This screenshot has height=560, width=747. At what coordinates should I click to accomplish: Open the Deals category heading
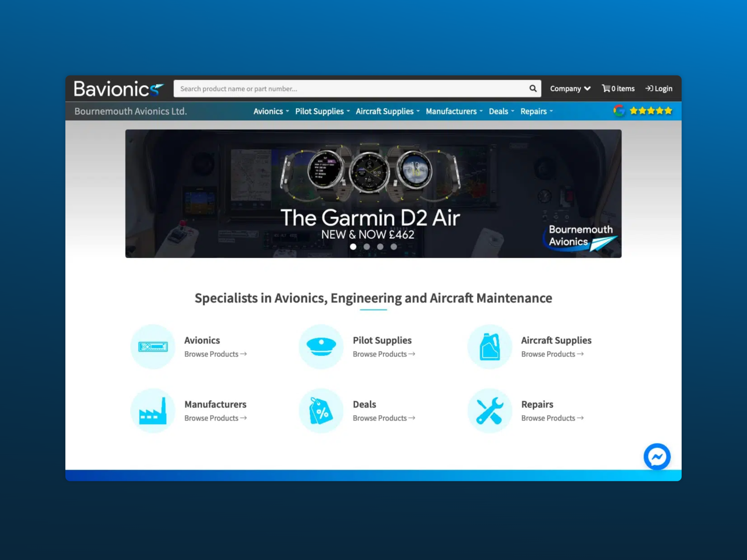(364, 404)
